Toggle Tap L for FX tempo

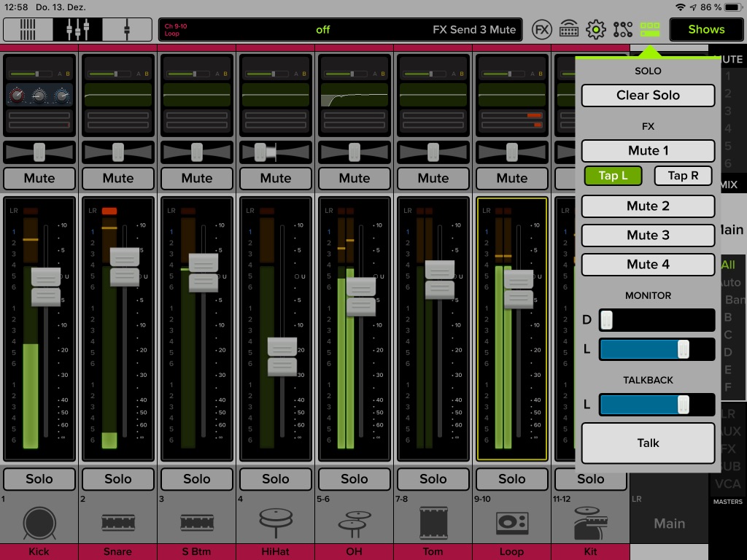tap(613, 175)
